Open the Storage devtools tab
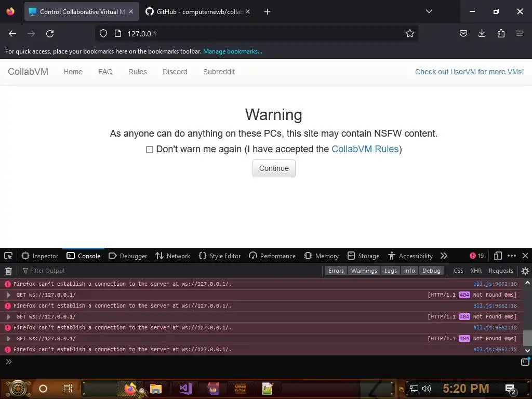Image resolution: width=532 pixels, height=399 pixels. 363,256
